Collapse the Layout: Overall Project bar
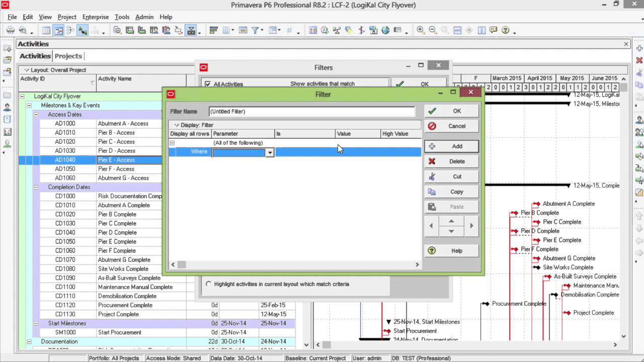Viewport: 644px width, 362px height. click(26, 70)
